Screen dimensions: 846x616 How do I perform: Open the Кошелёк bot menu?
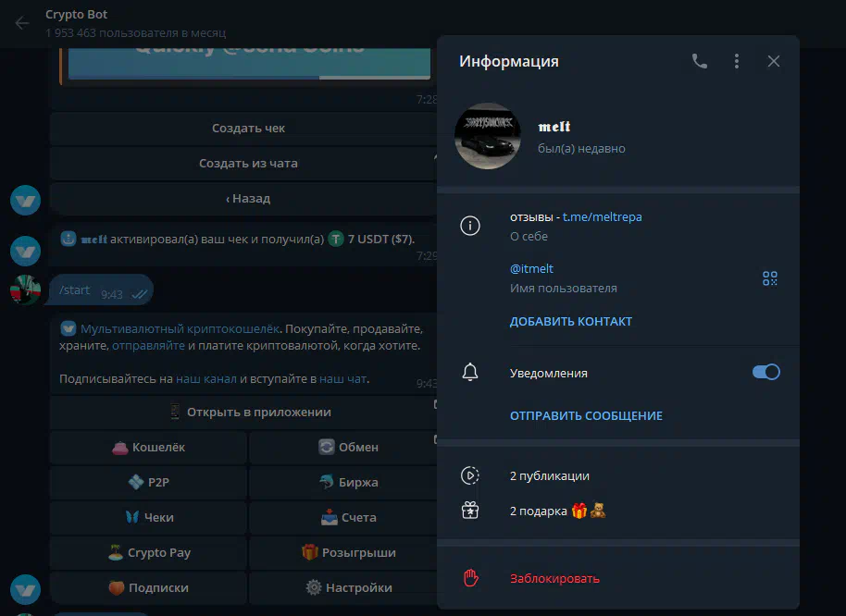tap(148, 448)
